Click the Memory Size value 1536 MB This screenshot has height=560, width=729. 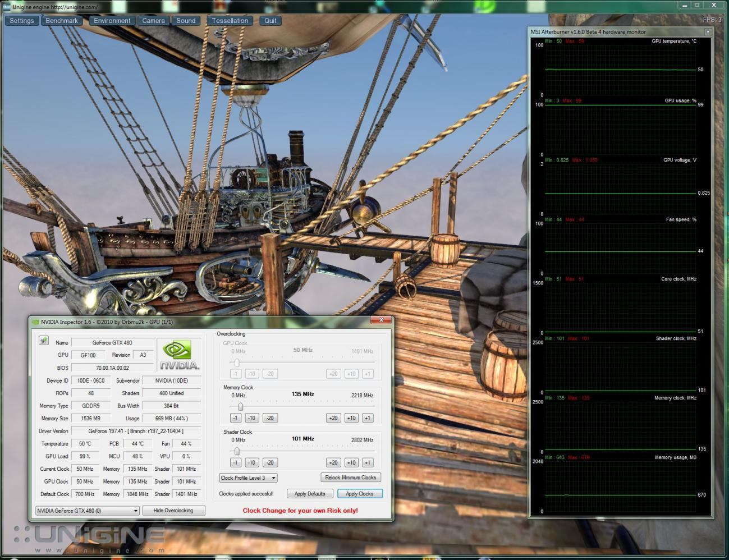point(91,419)
